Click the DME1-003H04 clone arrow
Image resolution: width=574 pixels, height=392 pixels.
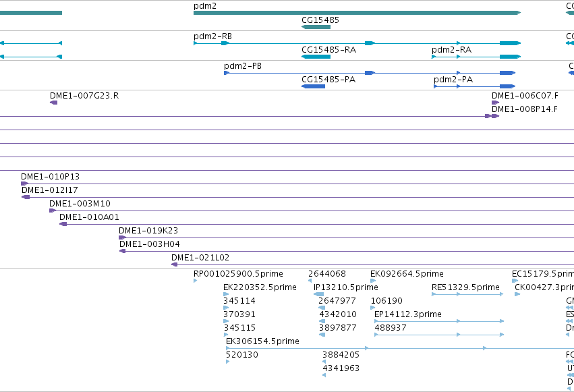tap(123, 251)
